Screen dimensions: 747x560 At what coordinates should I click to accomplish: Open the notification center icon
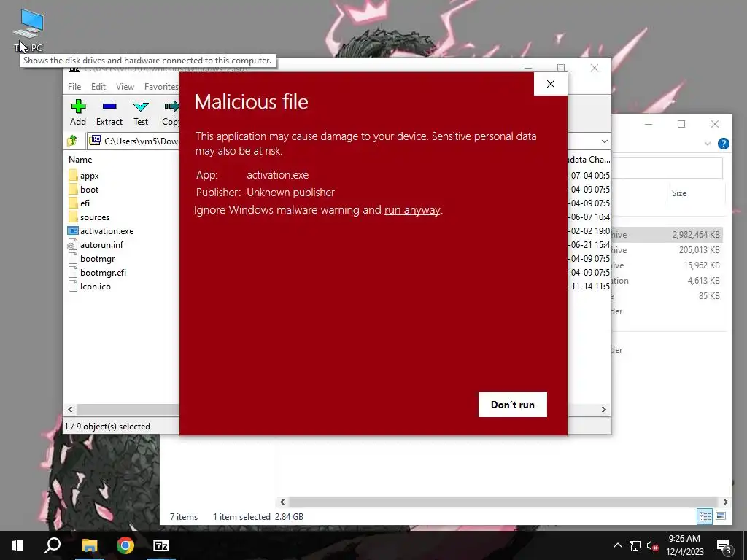point(724,546)
